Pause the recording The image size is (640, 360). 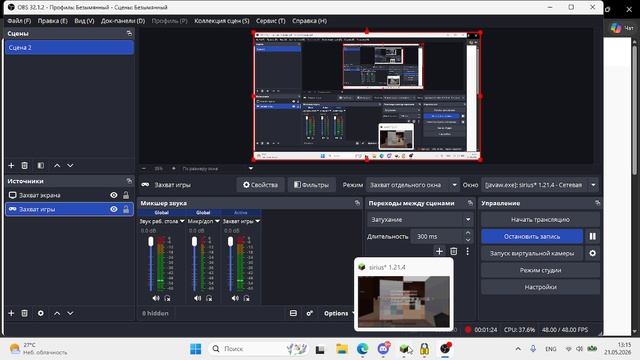[592, 236]
